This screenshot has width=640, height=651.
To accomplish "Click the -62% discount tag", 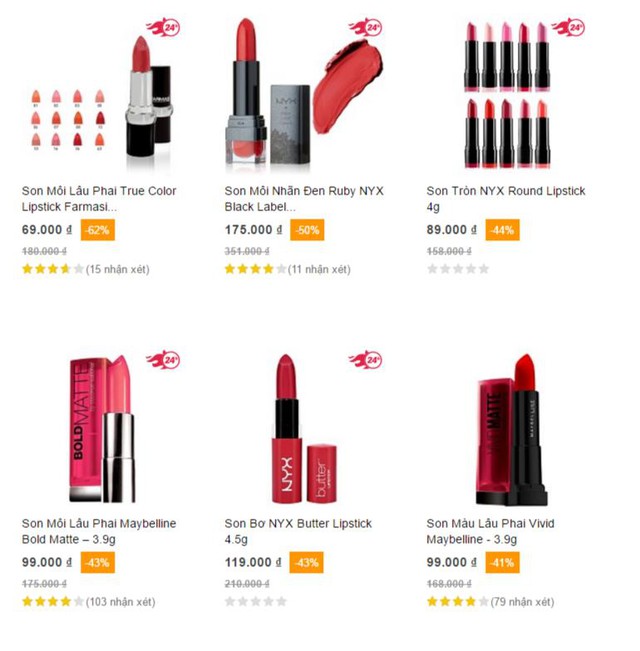I will pos(98,230).
